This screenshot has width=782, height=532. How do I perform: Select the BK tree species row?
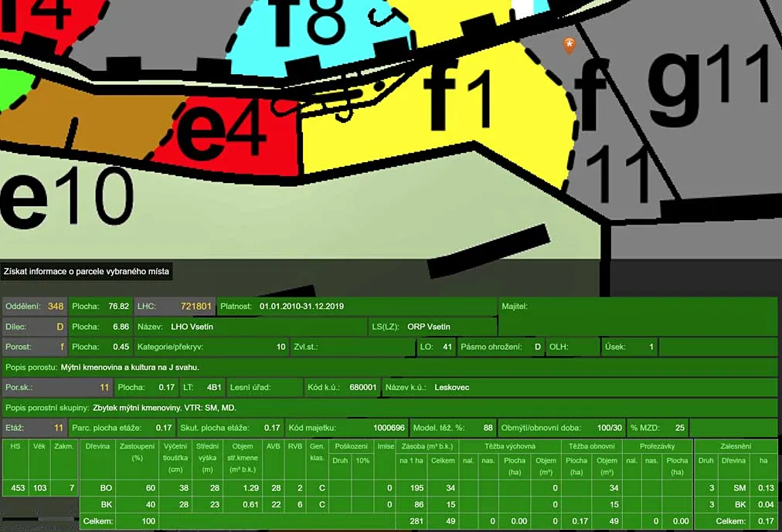click(x=106, y=504)
